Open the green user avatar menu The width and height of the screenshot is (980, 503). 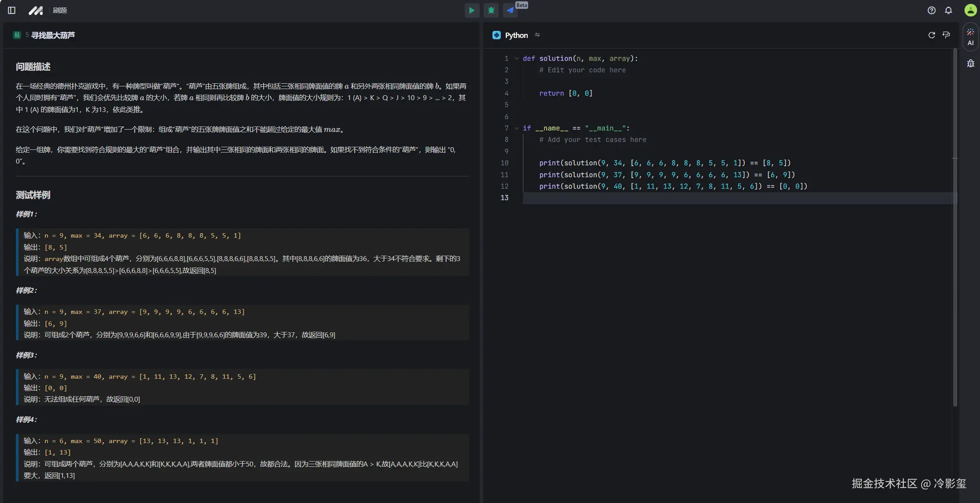pyautogui.click(x=970, y=10)
